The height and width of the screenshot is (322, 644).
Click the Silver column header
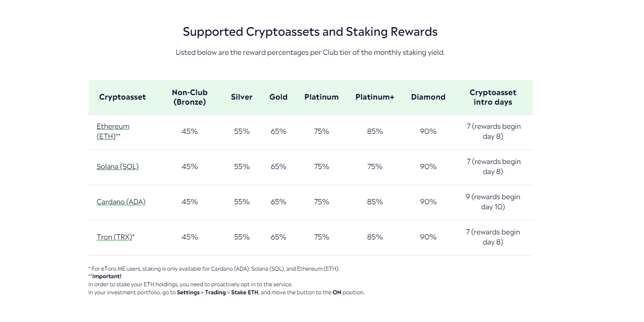tap(242, 97)
